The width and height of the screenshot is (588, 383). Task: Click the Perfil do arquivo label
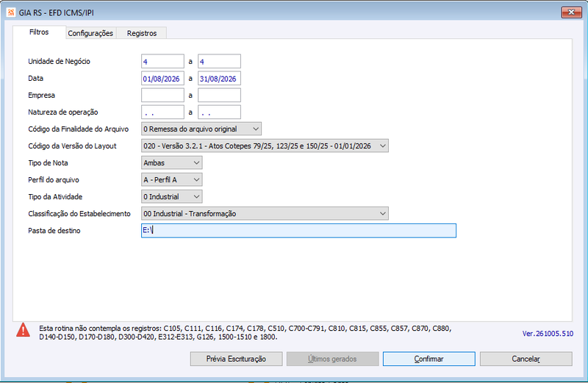click(53, 180)
